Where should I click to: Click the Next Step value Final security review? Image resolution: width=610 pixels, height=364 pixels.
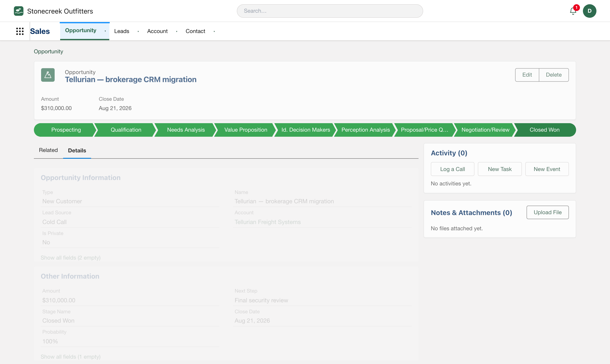(261, 300)
